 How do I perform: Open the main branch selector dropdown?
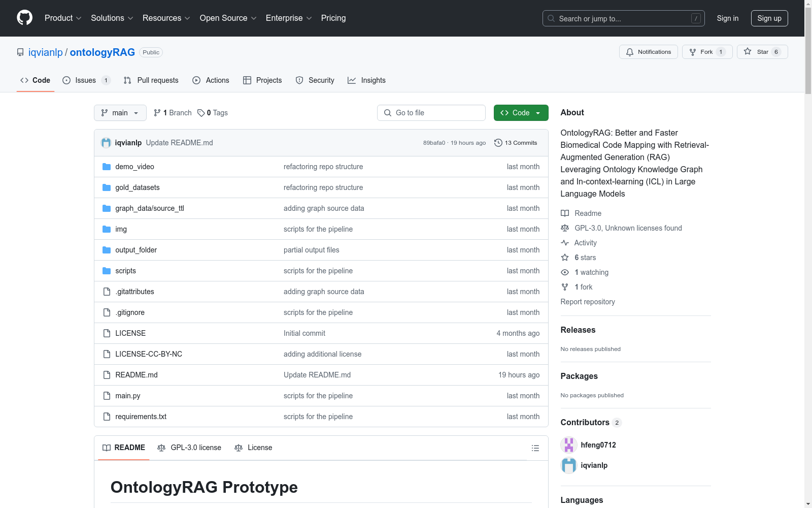(x=120, y=113)
